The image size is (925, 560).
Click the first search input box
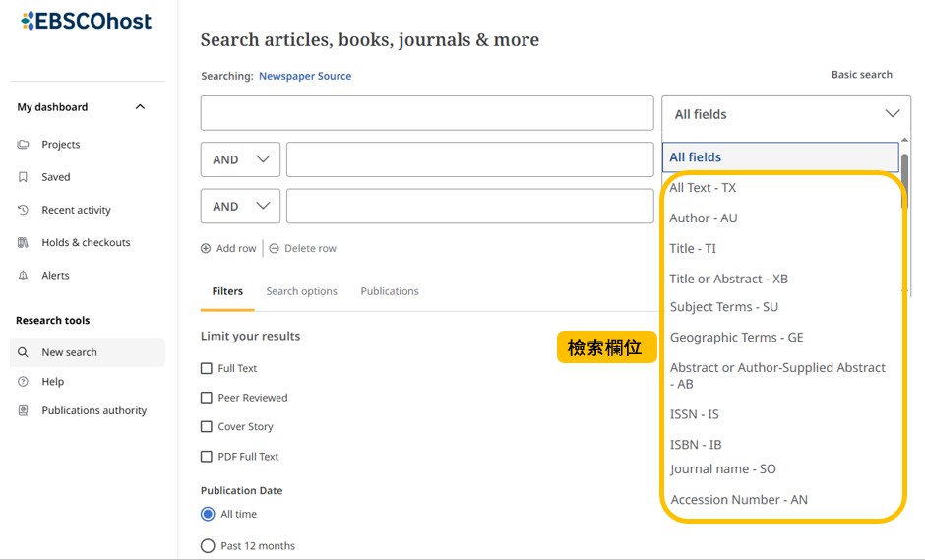[426, 113]
